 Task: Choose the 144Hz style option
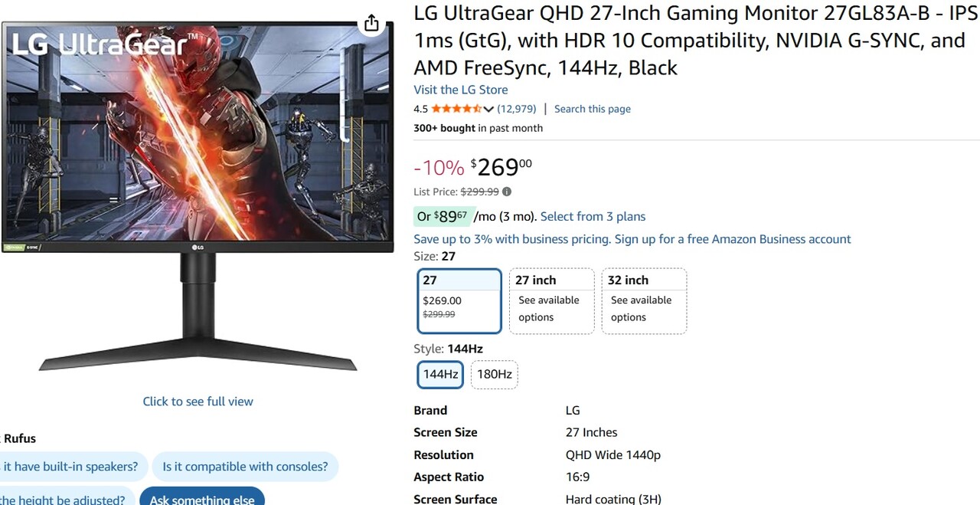440,375
